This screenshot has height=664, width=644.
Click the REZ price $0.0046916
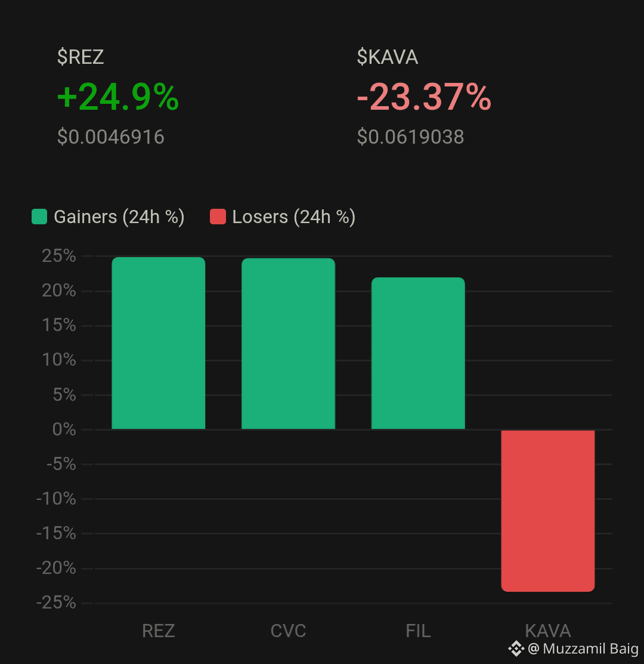tap(111, 137)
